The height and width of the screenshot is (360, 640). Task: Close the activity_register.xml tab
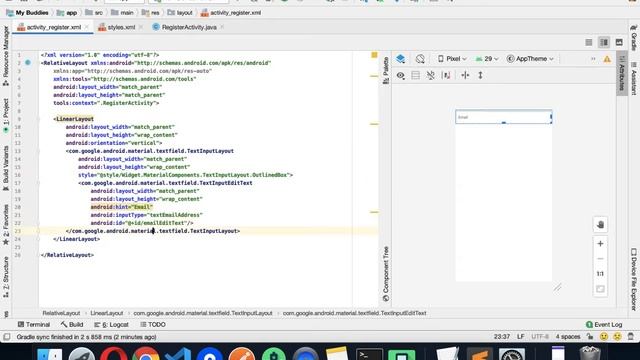(x=87, y=27)
